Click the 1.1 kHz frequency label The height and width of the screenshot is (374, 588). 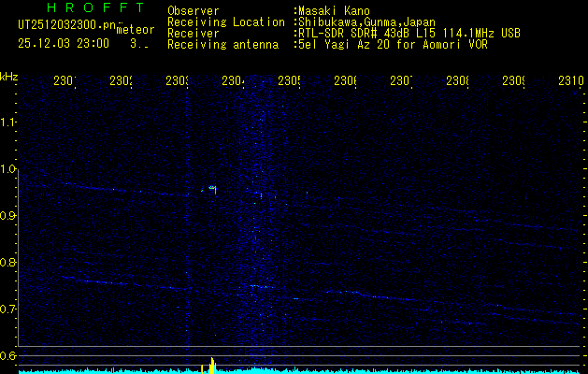click(7, 122)
